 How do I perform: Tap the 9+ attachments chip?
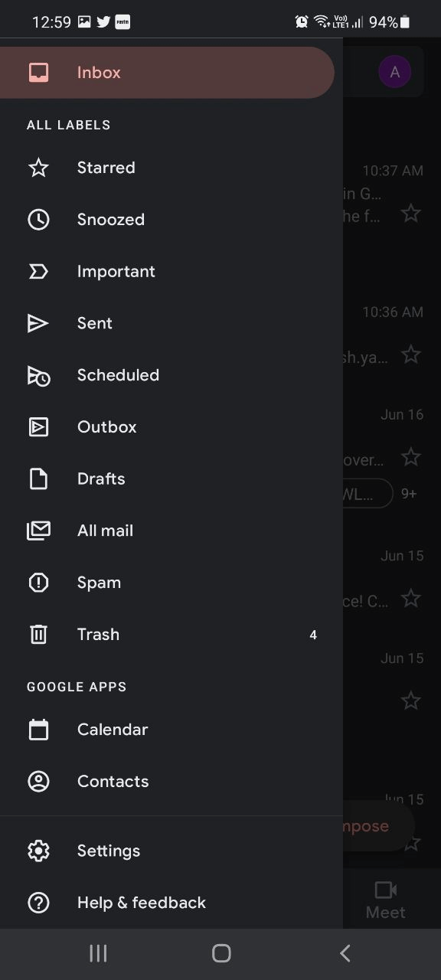[410, 494]
